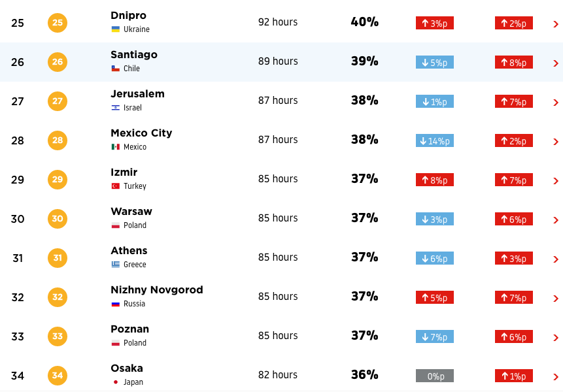Image resolution: width=563 pixels, height=392 pixels.
Task: Click the Japan flag under Osaka
Action: click(x=115, y=382)
